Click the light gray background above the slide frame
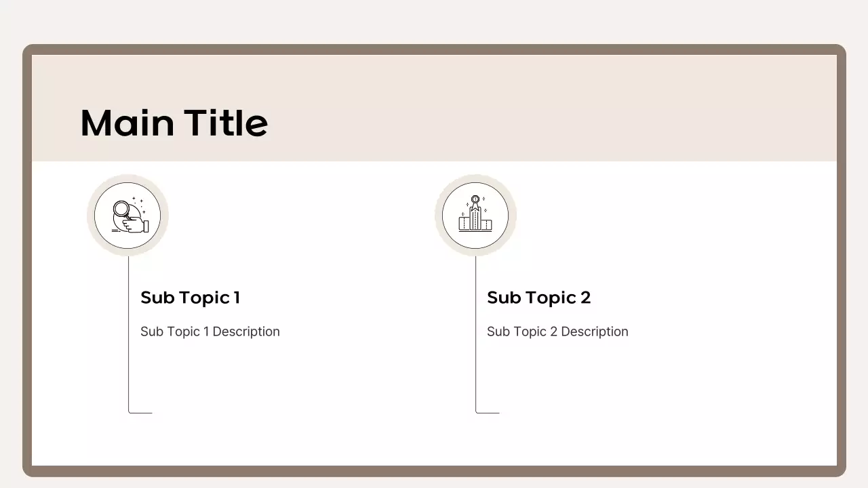Viewport: 868px width, 488px height. pos(434,20)
